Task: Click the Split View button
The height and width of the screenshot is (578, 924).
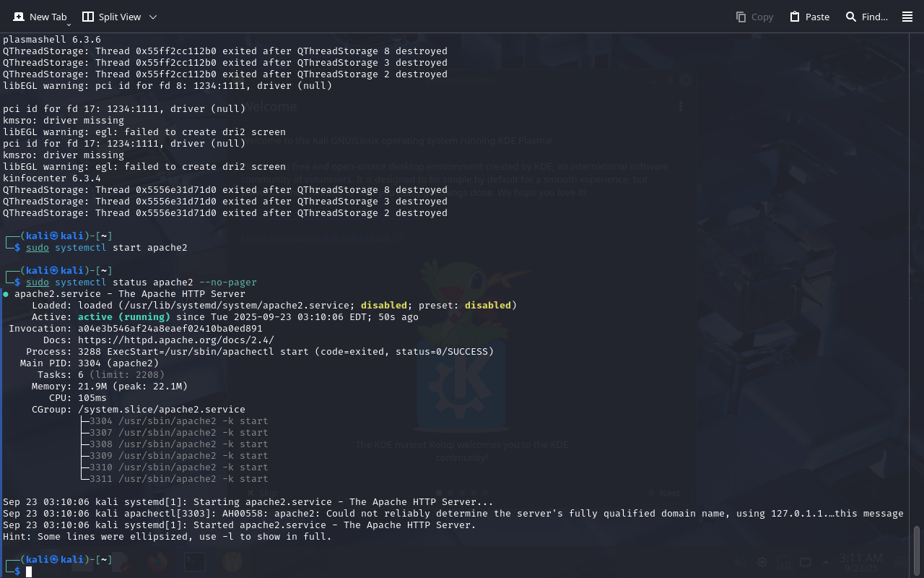Action: pyautogui.click(x=112, y=17)
